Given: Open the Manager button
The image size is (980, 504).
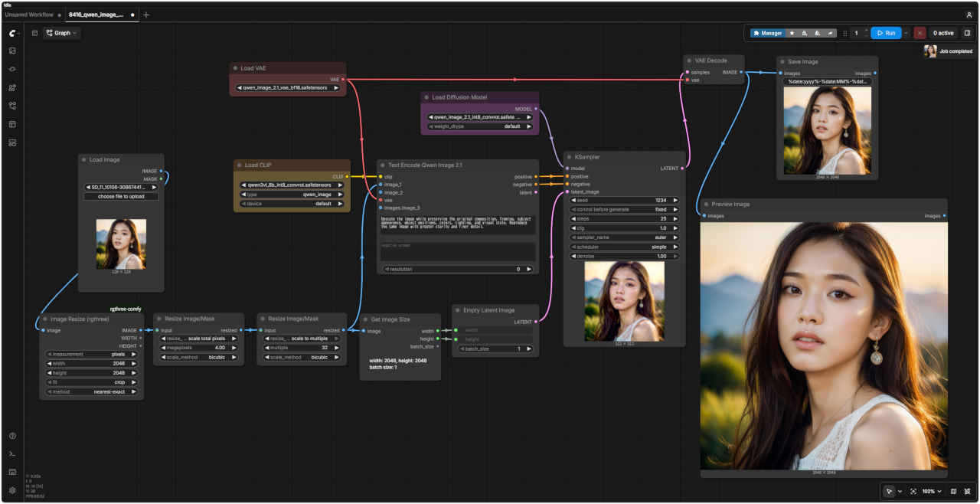Looking at the screenshot, I should pos(767,33).
